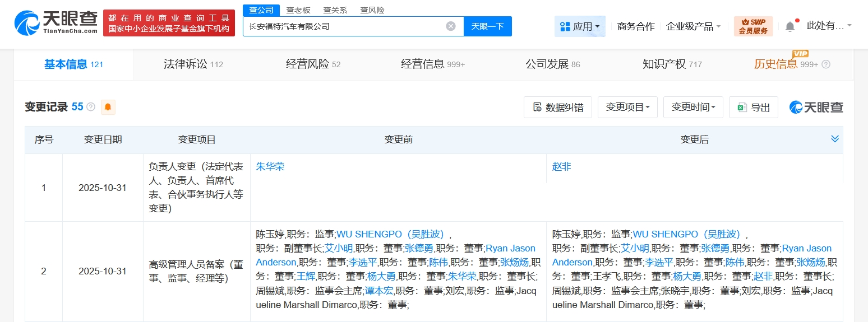Open the notification bell in header
This screenshot has width=868, height=322.
pos(789,26)
